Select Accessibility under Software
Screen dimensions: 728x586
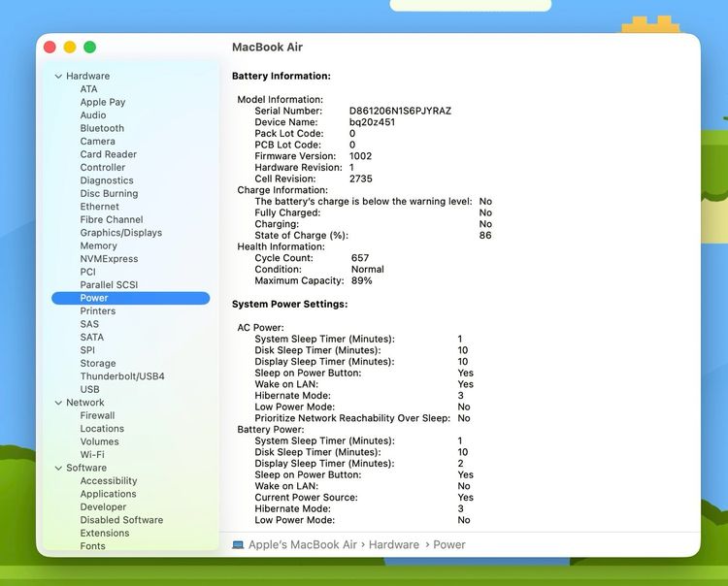pyautogui.click(x=109, y=481)
